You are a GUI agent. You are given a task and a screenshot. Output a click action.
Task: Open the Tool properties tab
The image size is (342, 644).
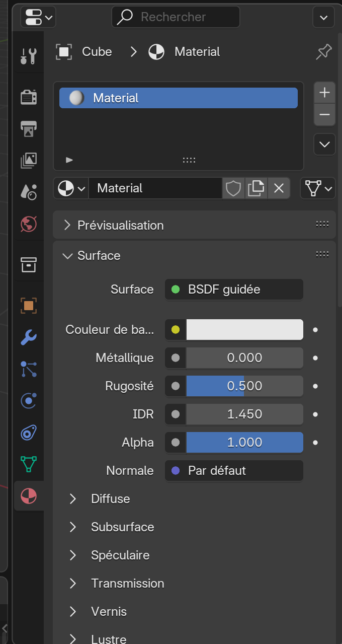click(28, 56)
